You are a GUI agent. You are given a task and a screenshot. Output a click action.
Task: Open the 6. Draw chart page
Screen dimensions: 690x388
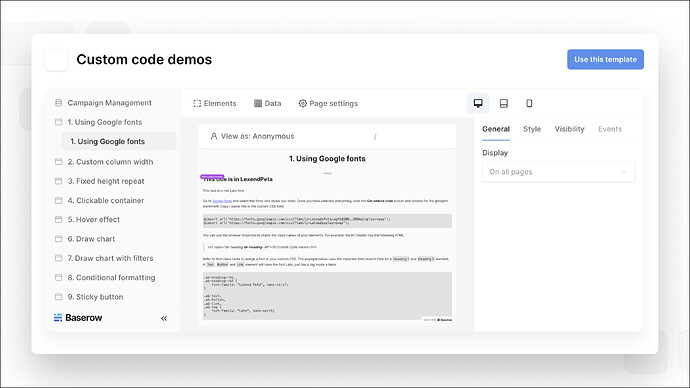pos(92,239)
